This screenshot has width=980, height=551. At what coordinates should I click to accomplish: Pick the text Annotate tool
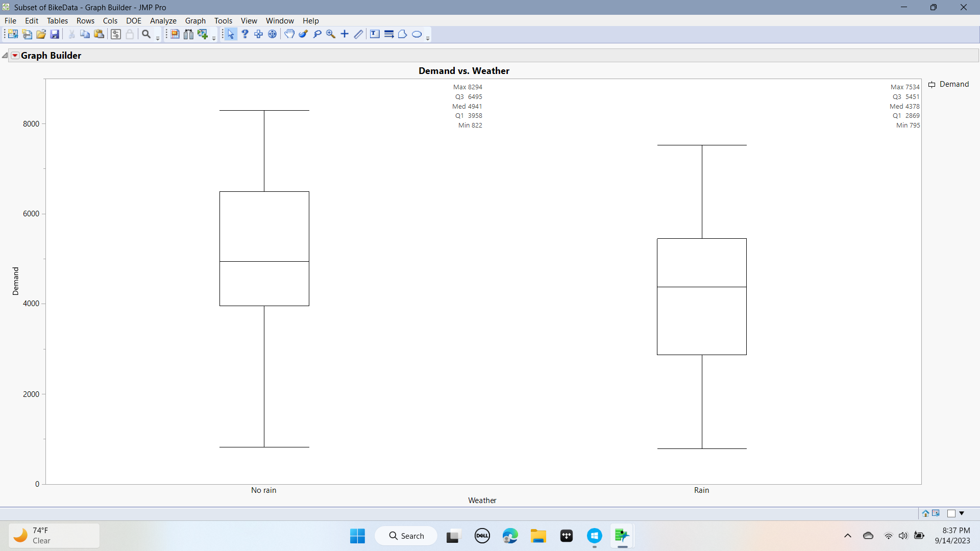click(375, 34)
